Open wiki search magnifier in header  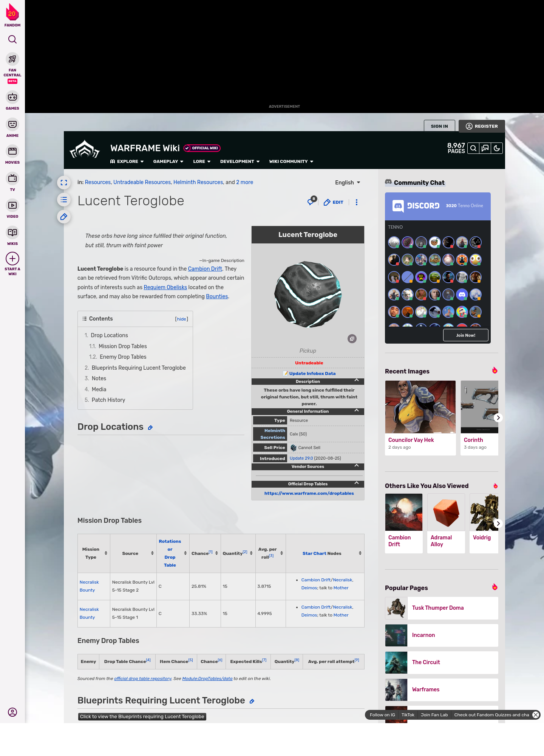tap(473, 148)
